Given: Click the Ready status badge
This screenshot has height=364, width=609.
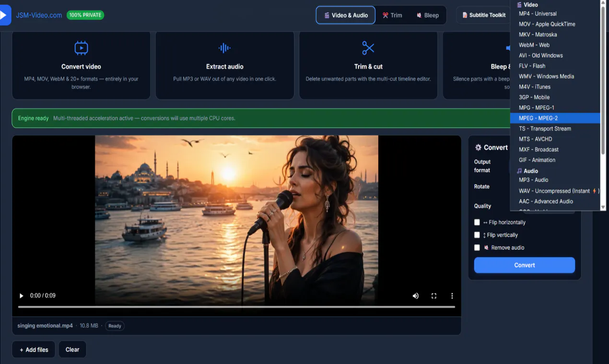Looking at the screenshot, I should [x=115, y=326].
